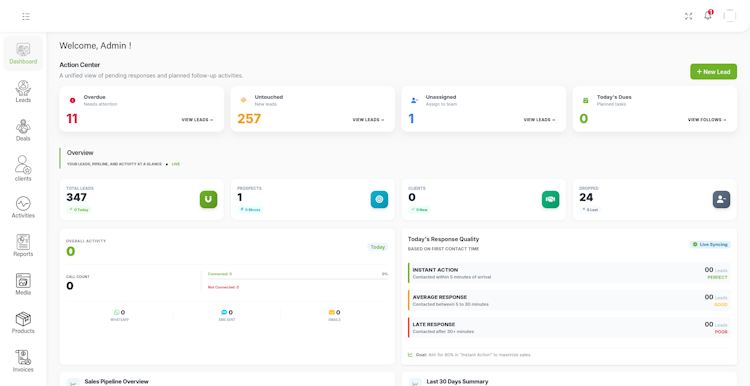The width and height of the screenshot is (750, 386).
Task: Click the Connected progress bar
Action: [x=298, y=278]
